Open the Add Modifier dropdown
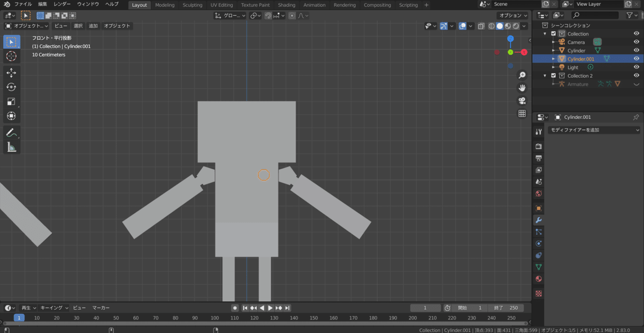 (x=594, y=130)
